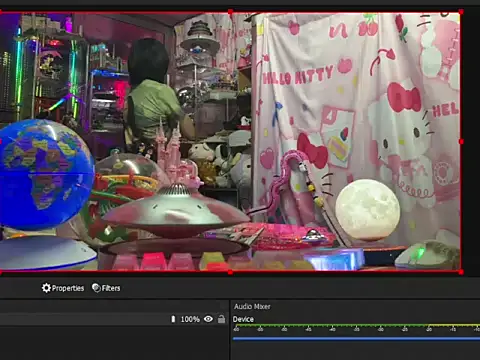The height and width of the screenshot is (360, 480).
Task: Open the Filters dialog for the source
Action: (106, 288)
